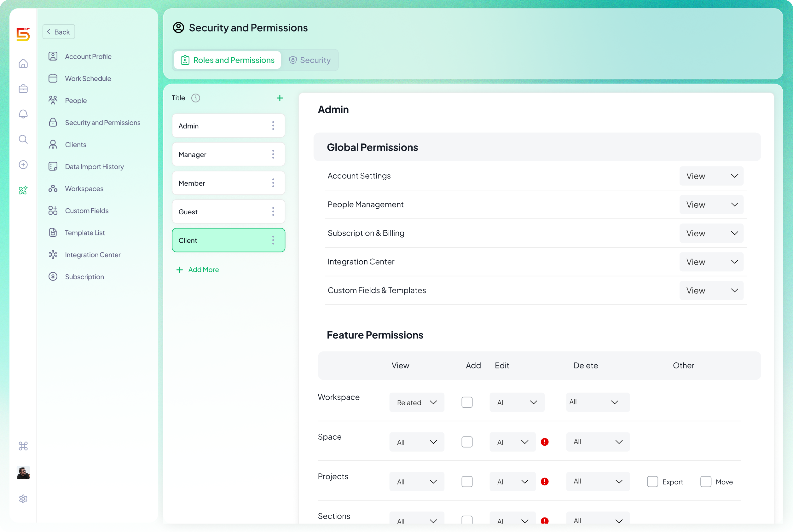Screen dimensions: 793x532
Task: Open the notifications bell icon
Action: (23, 114)
